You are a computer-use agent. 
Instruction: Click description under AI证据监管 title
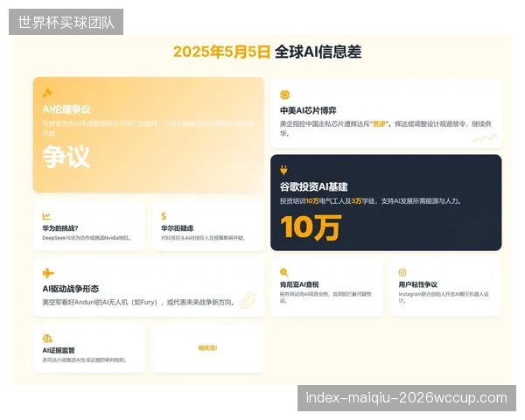point(84,360)
